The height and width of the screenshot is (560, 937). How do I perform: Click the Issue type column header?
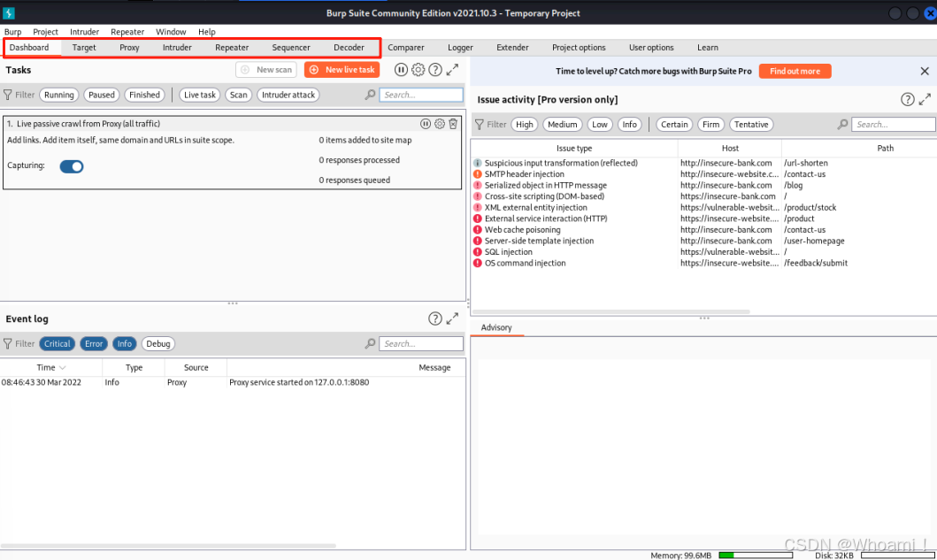click(574, 149)
